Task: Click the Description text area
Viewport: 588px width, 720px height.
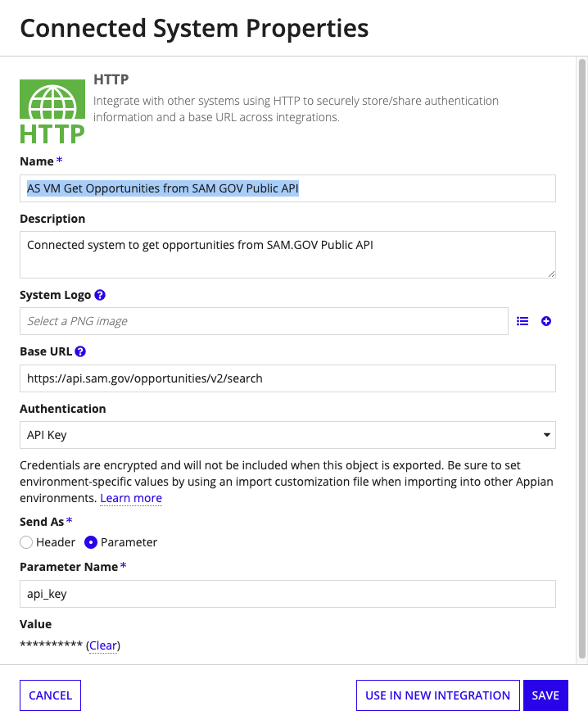Action: pos(287,255)
